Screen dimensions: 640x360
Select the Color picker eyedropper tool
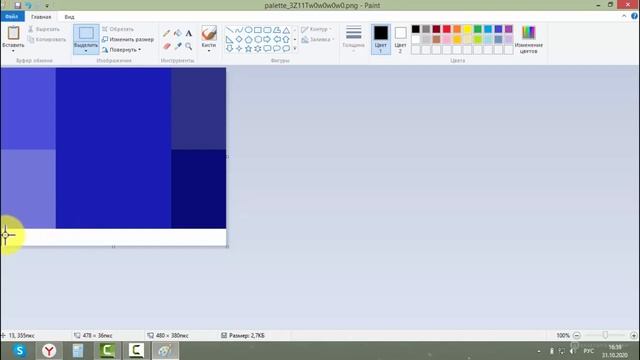pyautogui.click(x=178, y=46)
